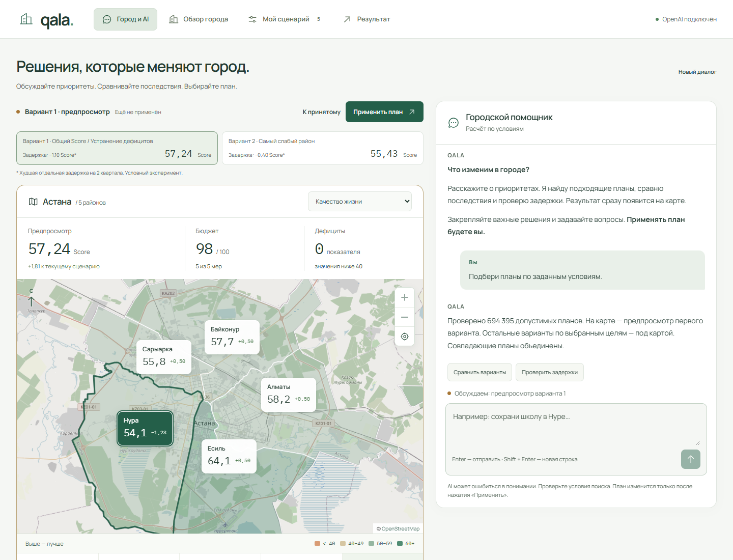The height and width of the screenshot is (560, 733).
Task: Select the Алматы district card on map
Action: click(x=289, y=395)
